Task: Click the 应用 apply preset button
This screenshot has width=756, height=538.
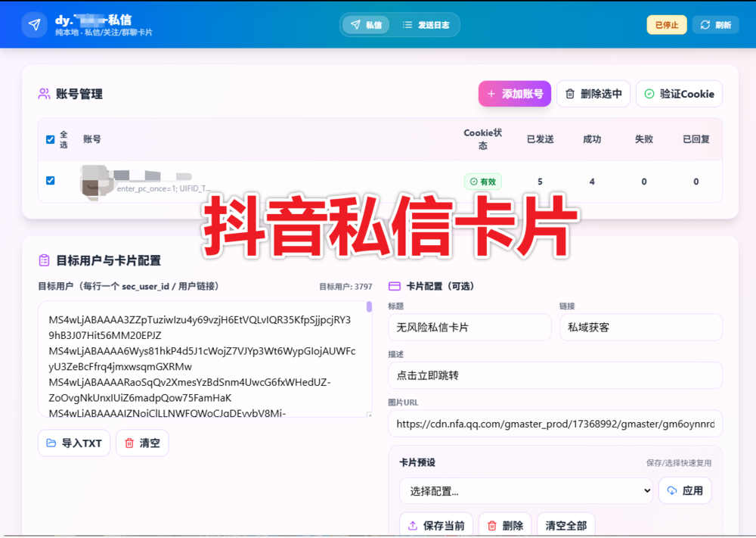Action: click(685, 491)
